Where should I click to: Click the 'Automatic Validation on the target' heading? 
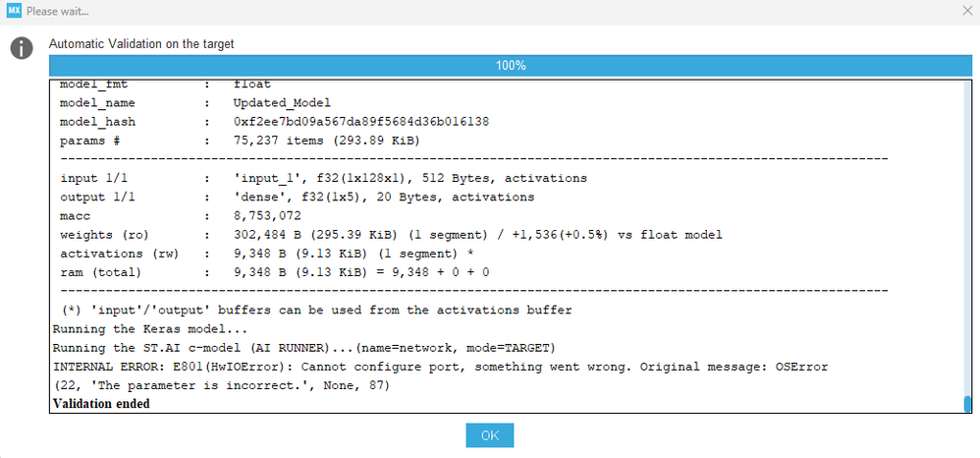[141, 44]
